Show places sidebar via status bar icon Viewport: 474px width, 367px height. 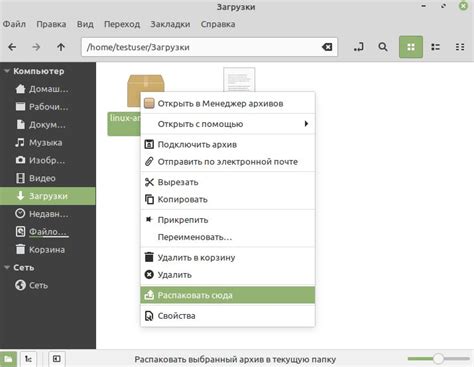[8, 359]
